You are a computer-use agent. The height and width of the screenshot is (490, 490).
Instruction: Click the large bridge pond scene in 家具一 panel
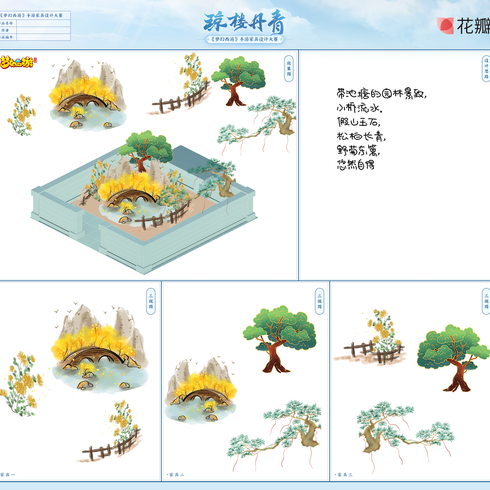click(x=100, y=347)
